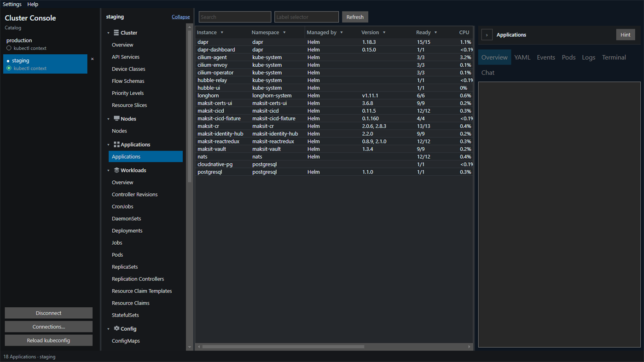Collapse the Workloads tree section arrow
This screenshot has width=644, height=362.
pos(109,171)
